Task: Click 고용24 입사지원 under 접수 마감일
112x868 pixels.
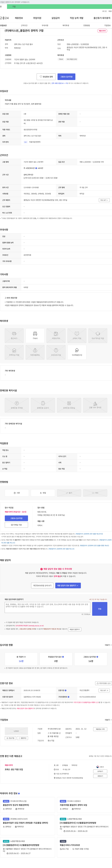Action: (x=16, y=518)
